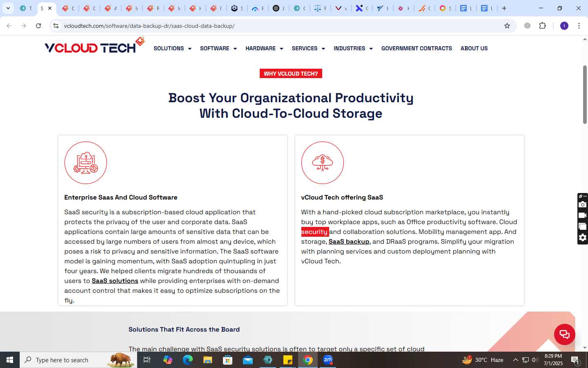Click the Enterprise SaaS computer cloud icon
This screenshot has height=368, width=588.
coord(86,163)
